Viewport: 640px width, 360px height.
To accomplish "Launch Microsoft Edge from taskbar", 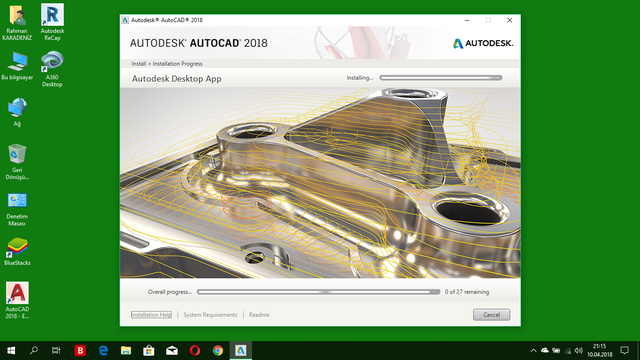I will coord(103,350).
